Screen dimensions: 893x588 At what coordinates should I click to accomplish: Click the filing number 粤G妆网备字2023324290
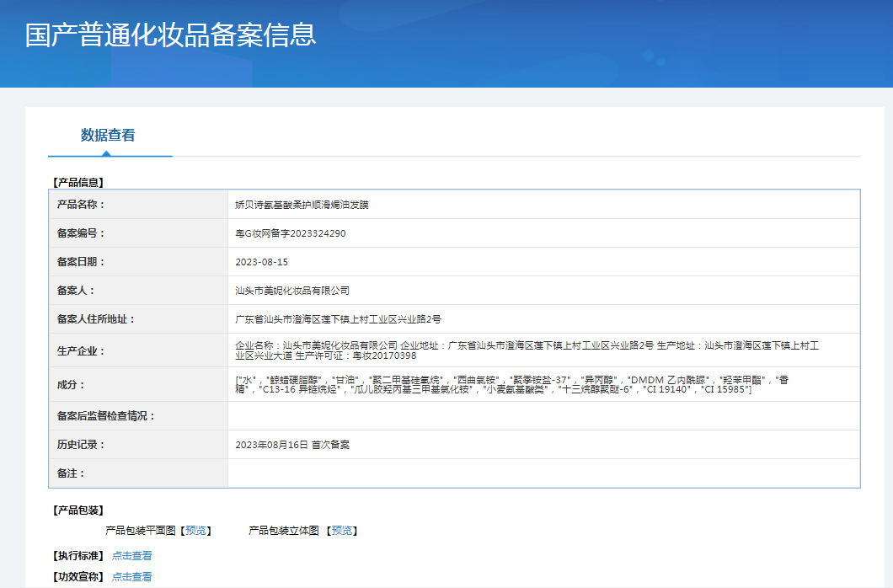coord(291,233)
